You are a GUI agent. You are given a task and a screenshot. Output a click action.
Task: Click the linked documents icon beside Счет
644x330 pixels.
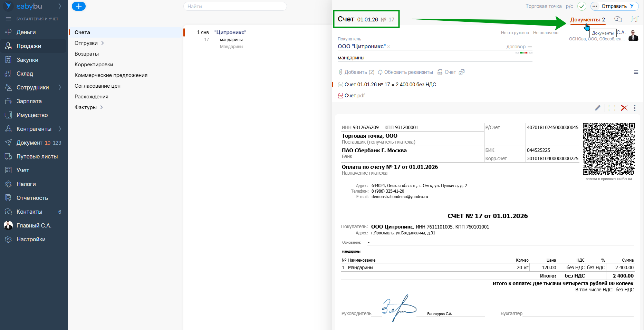pyautogui.click(x=462, y=72)
